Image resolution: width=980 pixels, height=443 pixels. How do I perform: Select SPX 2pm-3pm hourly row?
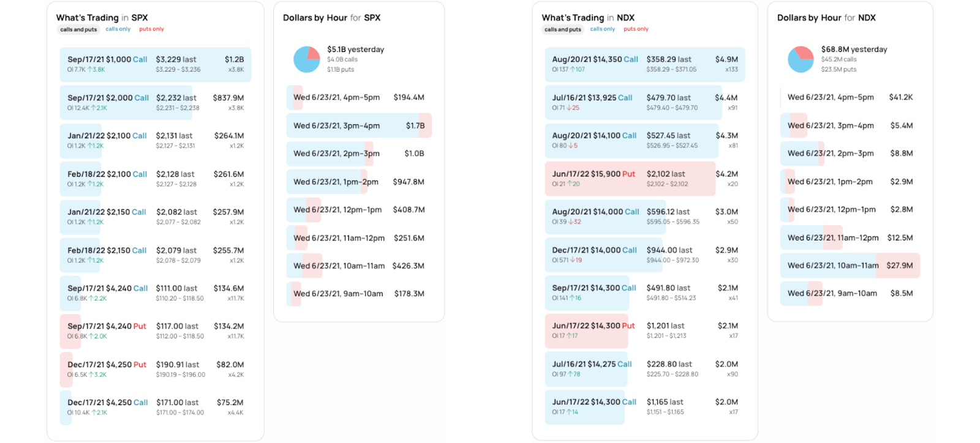coord(358,154)
